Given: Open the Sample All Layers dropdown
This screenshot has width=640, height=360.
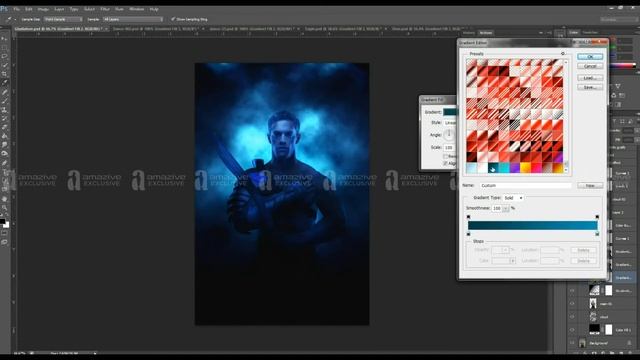Looking at the screenshot, I should pyautogui.click(x=133, y=19).
